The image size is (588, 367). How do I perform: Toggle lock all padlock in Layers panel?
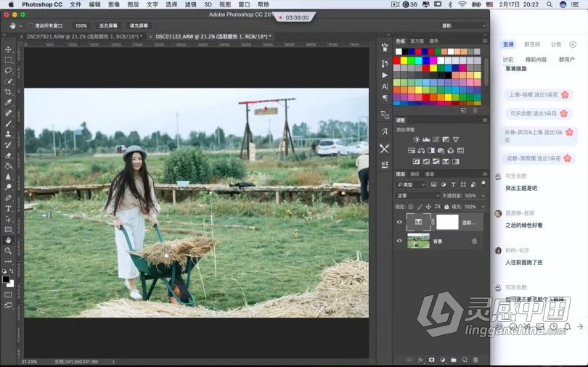pyautogui.click(x=446, y=206)
